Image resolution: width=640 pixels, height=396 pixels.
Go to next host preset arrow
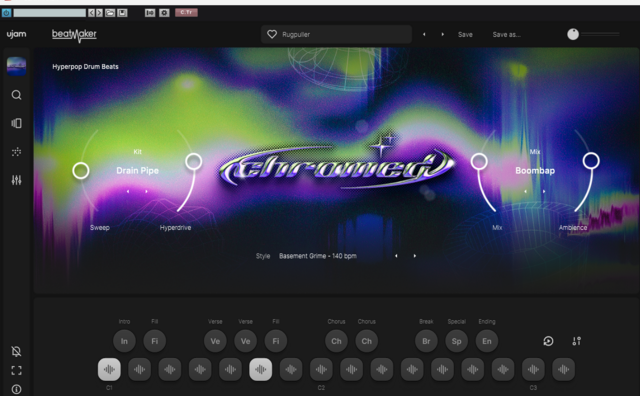tap(99, 13)
